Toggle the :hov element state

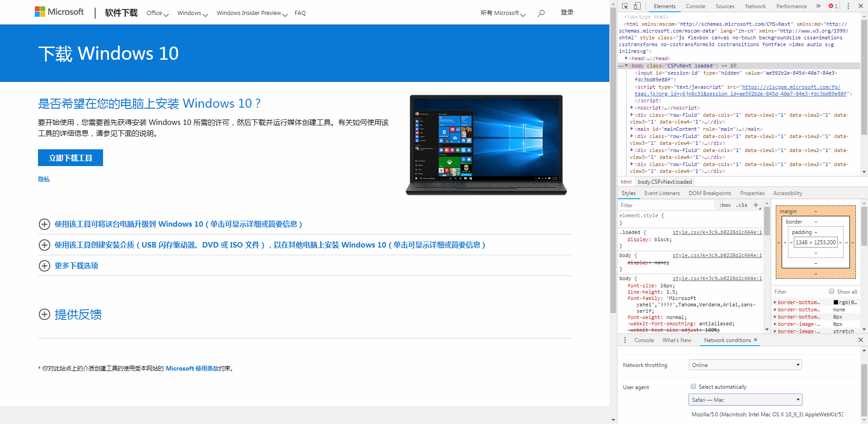(725, 205)
